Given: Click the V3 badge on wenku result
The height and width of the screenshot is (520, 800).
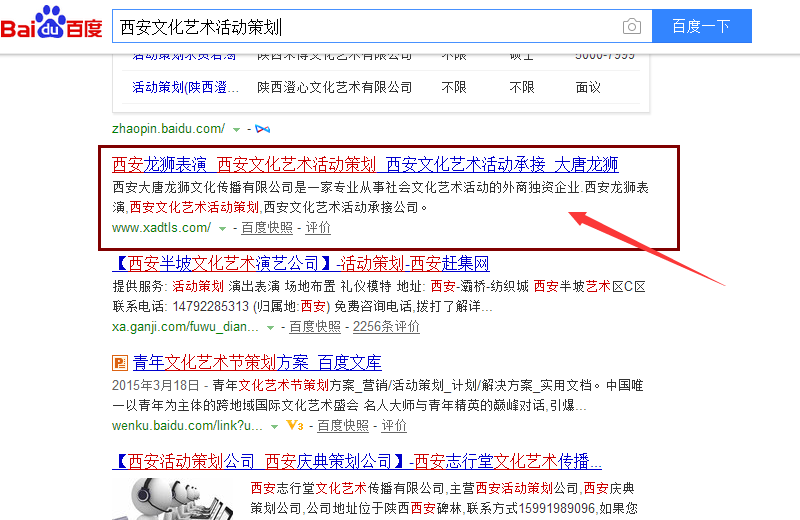Looking at the screenshot, I should (x=294, y=426).
